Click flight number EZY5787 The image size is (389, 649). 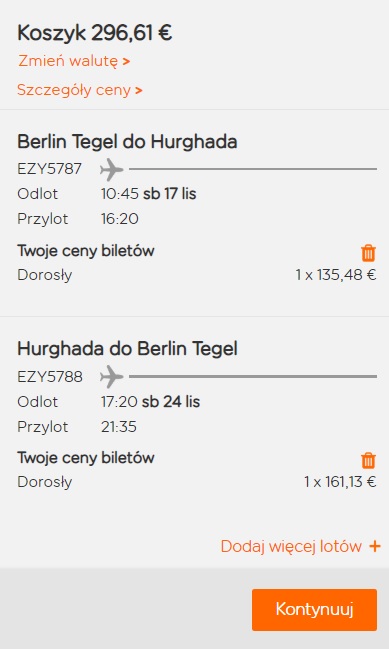(x=50, y=169)
